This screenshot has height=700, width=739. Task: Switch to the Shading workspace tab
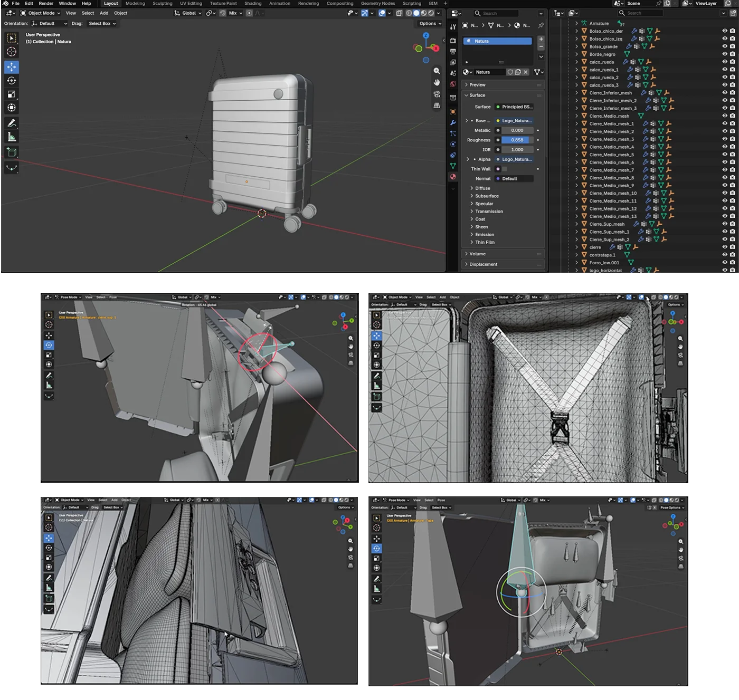click(x=253, y=4)
